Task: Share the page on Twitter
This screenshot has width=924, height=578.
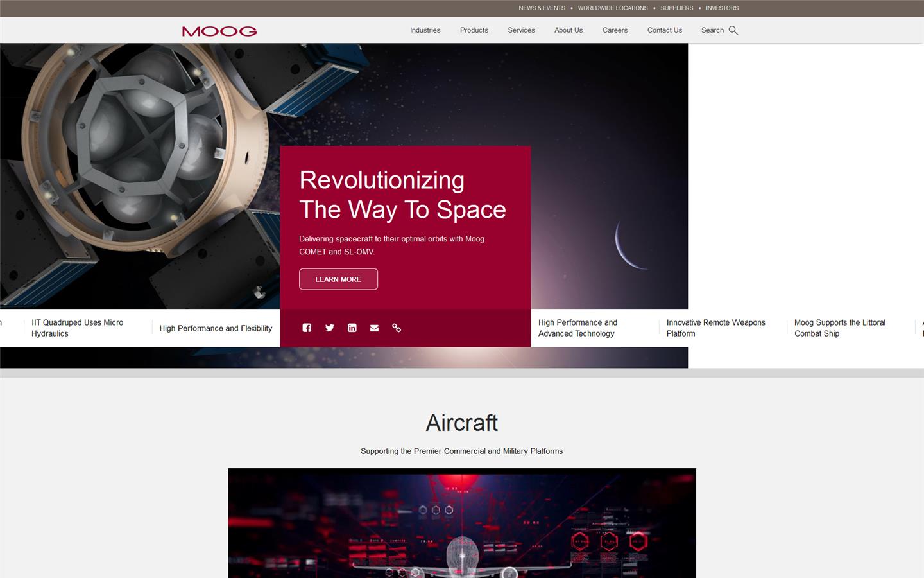Action: click(329, 328)
